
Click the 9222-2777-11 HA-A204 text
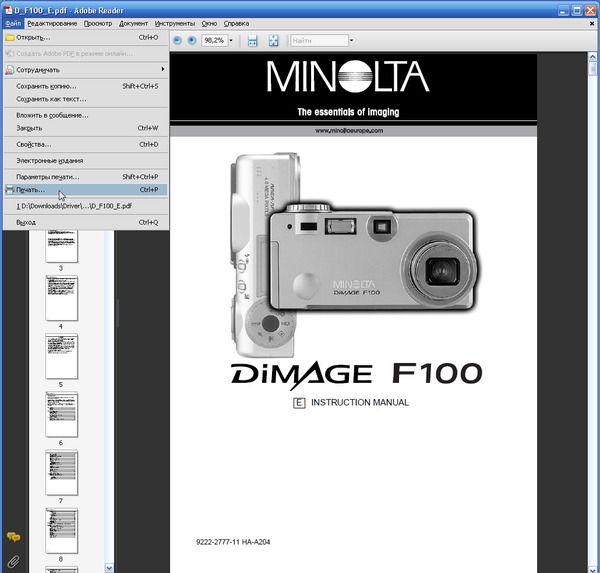[x=233, y=542]
